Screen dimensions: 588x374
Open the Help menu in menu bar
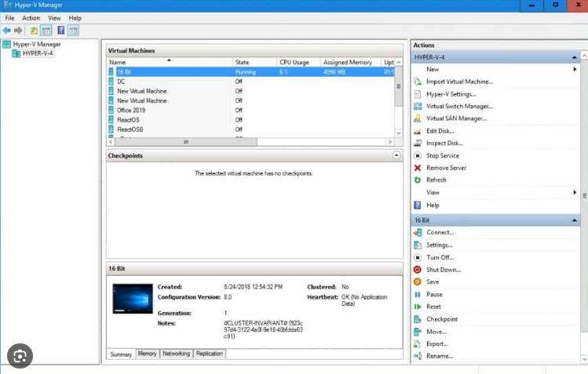(75, 18)
